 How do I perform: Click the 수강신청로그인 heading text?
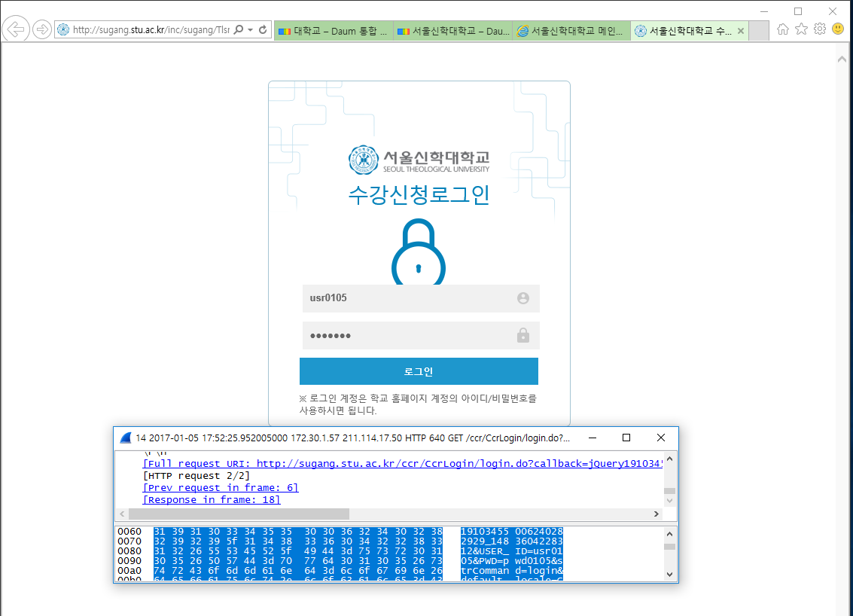(419, 195)
